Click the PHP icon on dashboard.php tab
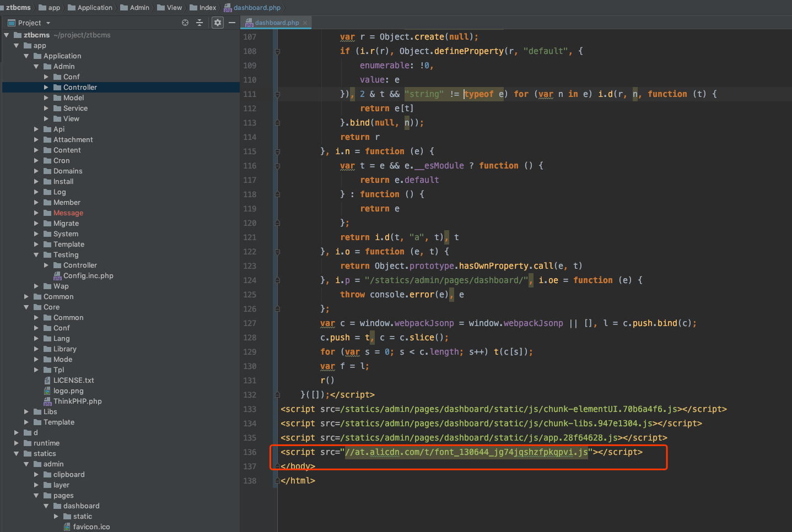This screenshot has height=532, width=792. (249, 23)
